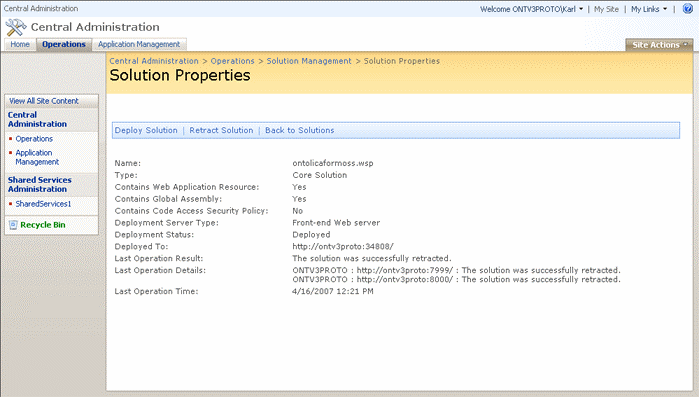Select the ontolicaformoss.wsp name value

tap(333, 163)
